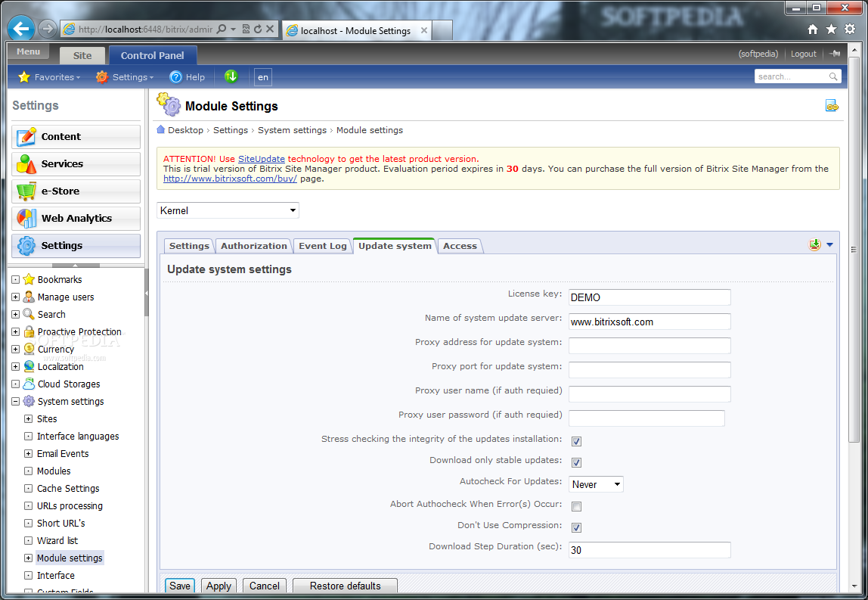The width and height of the screenshot is (868, 600).
Task: Toggle Download only stable updates checkbox
Action: [576, 462]
